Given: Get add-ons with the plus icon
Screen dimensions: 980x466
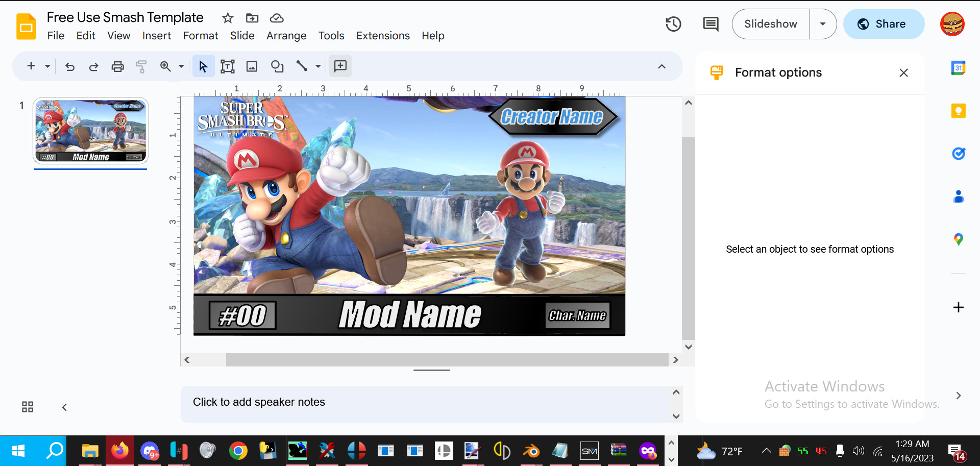Looking at the screenshot, I should 958,307.
